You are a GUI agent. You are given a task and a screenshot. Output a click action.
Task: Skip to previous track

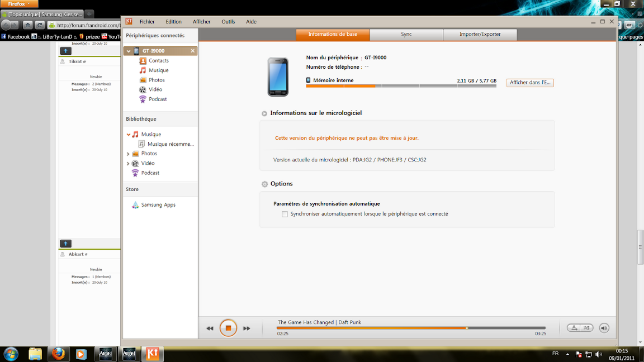tap(210, 328)
